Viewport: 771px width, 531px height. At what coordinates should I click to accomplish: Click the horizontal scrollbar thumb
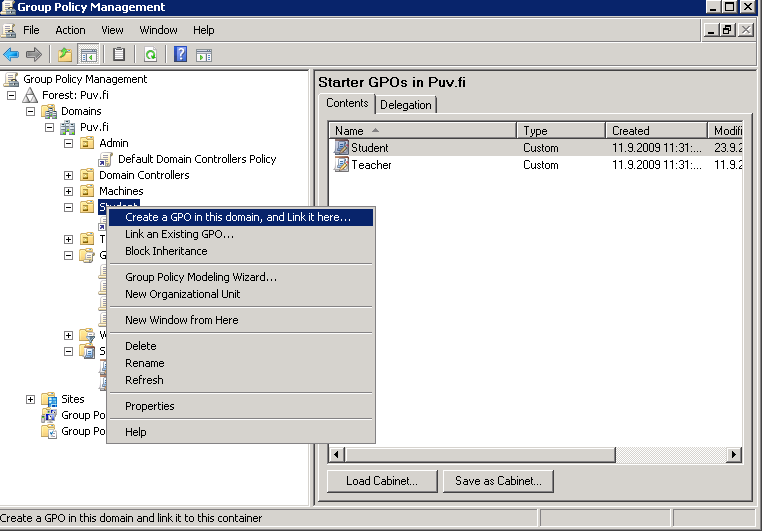tap(480, 455)
